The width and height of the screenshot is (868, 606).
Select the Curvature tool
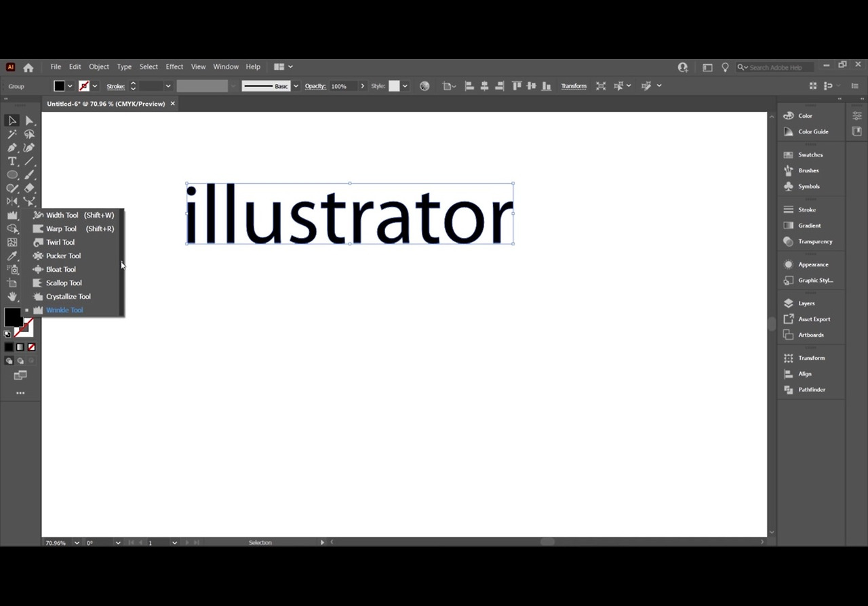[x=29, y=148]
